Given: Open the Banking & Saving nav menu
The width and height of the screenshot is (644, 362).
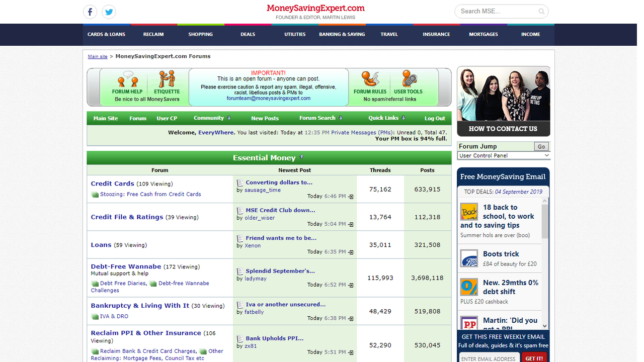Looking at the screenshot, I should coord(342,35).
